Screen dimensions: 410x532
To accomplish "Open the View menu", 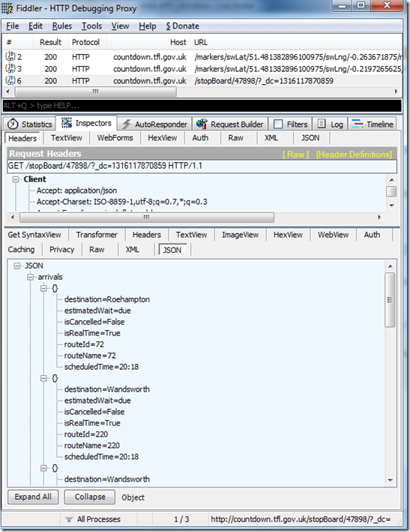I will pyautogui.click(x=120, y=26).
